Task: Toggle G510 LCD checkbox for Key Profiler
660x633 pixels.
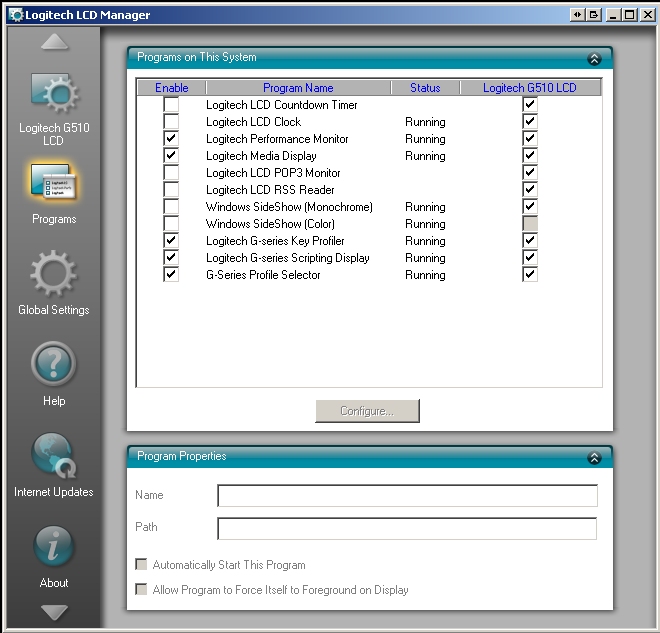Action: click(x=530, y=240)
